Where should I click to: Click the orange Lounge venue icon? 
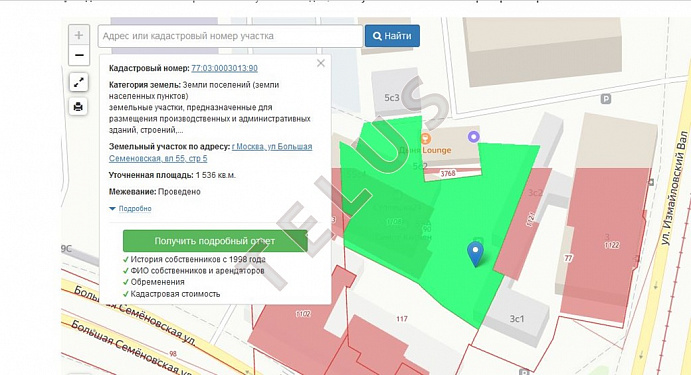pyautogui.click(x=426, y=139)
